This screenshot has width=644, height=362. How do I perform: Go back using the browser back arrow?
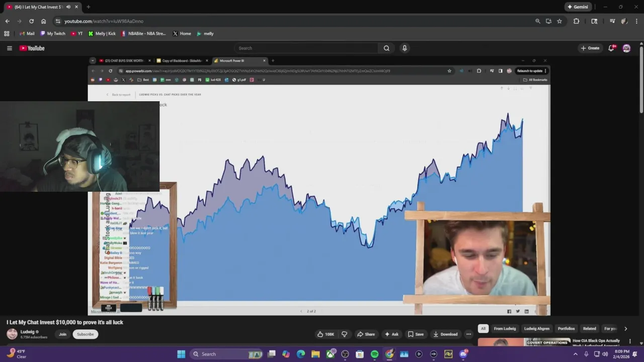click(7, 21)
